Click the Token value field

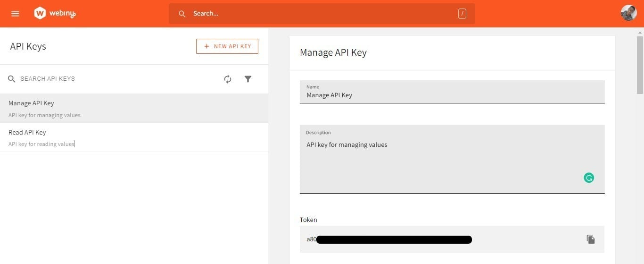452,239
